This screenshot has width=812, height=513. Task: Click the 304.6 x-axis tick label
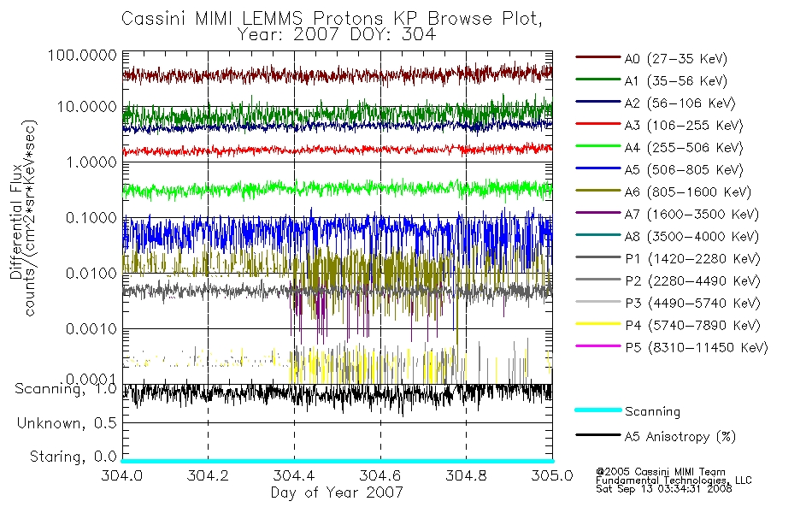point(380,475)
